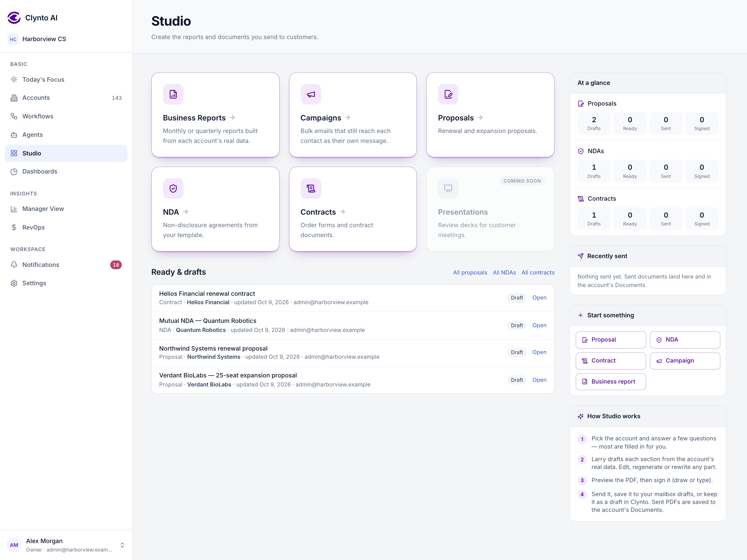Image resolution: width=747 pixels, height=560 pixels.
Task: Open the Helios Financial renewal contract draft
Action: (539, 298)
